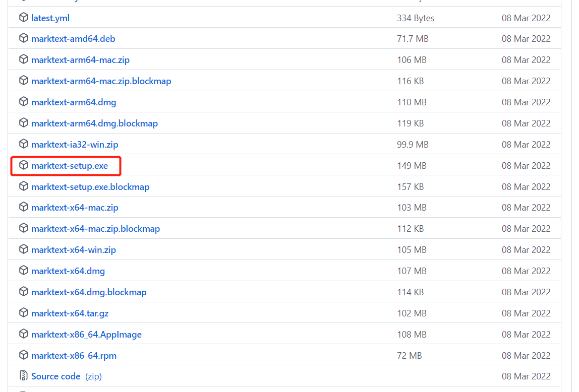Download marktext-x64.tar.gz tarball

click(70, 313)
